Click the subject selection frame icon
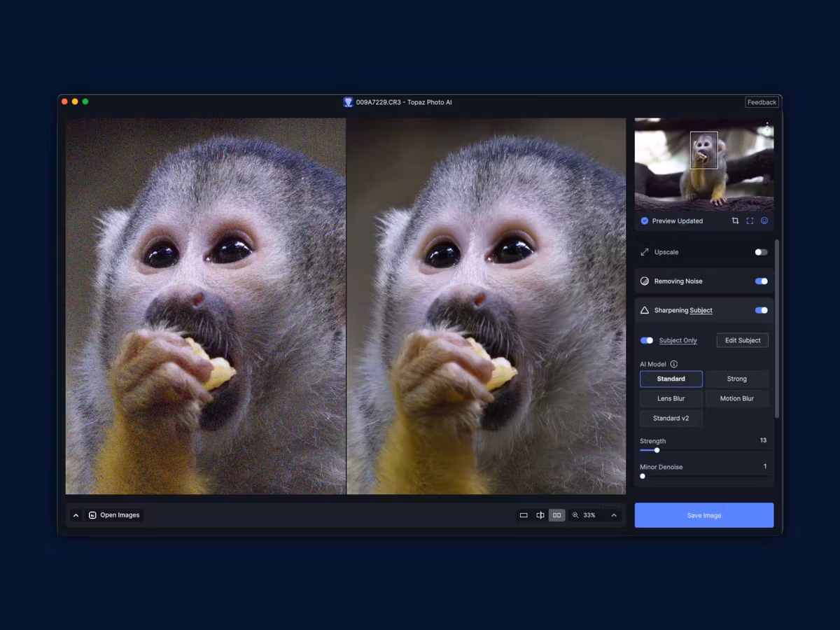The image size is (840, 630). 750,220
